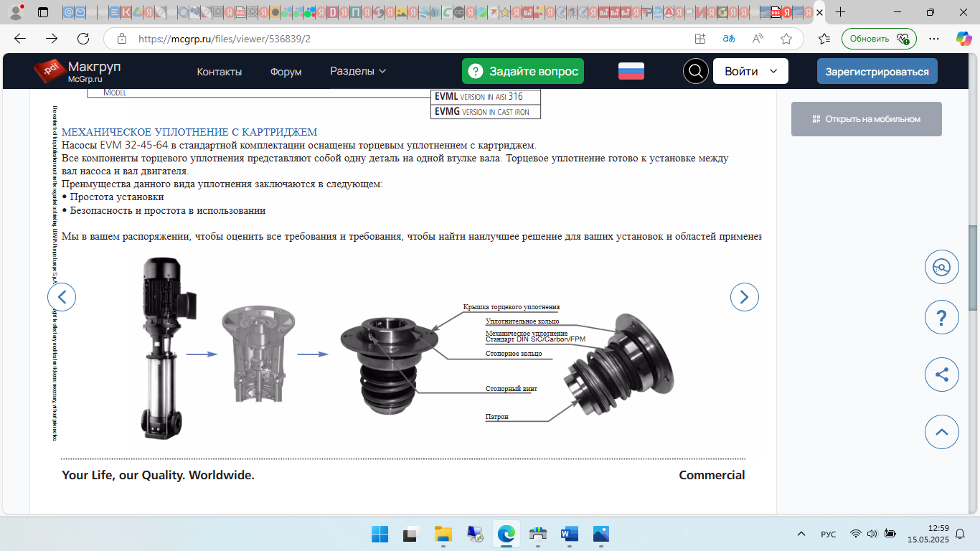Open a new browser tab
980x551 pixels.
point(841,12)
